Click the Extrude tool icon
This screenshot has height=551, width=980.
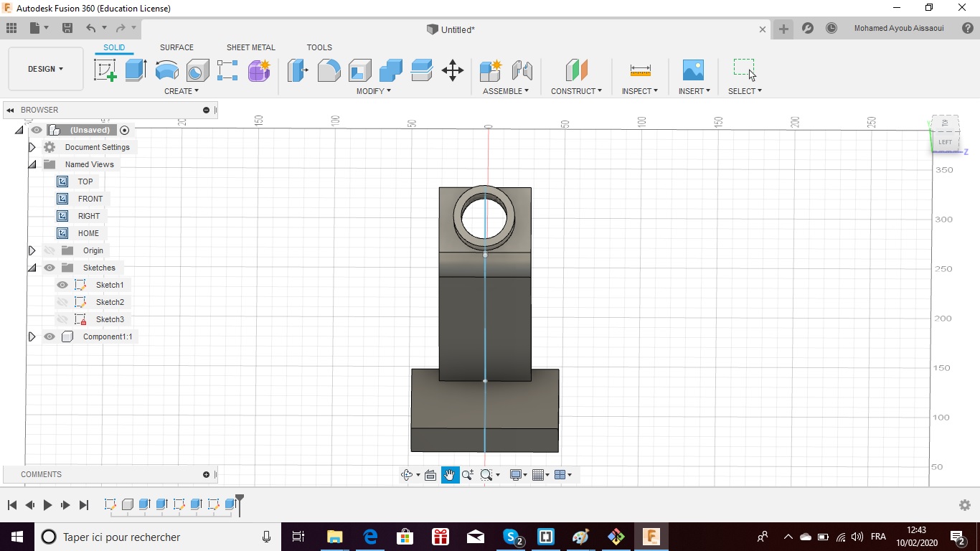pyautogui.click(x=136, y=70)
